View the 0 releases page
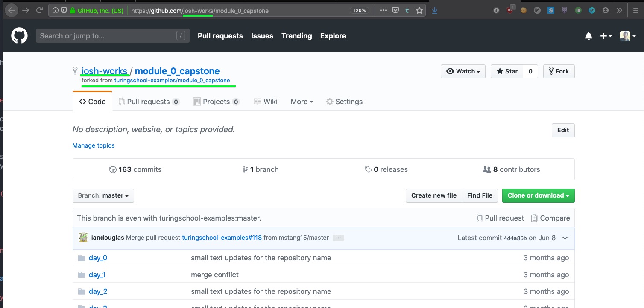This screenshot has width=644, height=308. point(386,169)
